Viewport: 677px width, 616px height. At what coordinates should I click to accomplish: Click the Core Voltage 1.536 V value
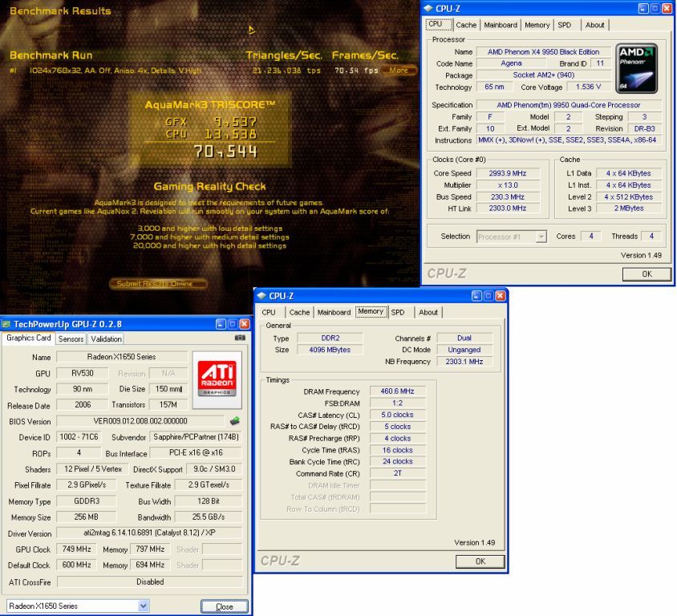point(589,87)
